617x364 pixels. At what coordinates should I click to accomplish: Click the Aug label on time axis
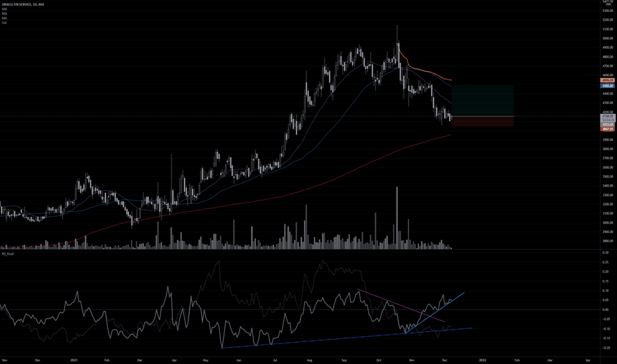coord(310,360)
